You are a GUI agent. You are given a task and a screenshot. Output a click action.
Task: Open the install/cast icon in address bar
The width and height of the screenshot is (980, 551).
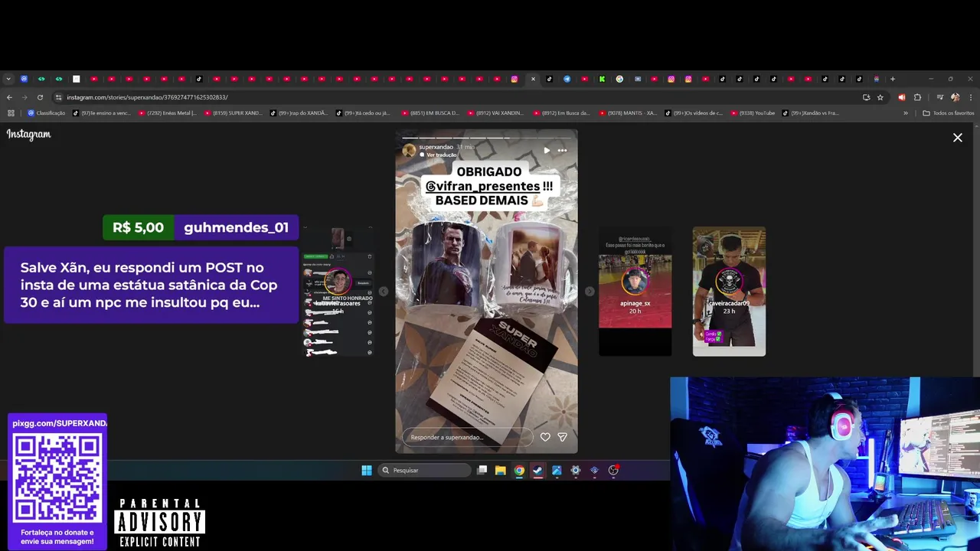click(866, 97)
